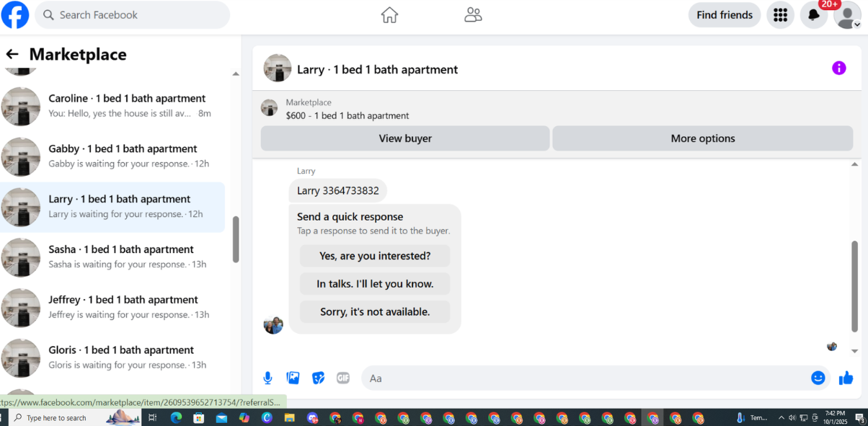Attach a photo with the image icon
The width and height of the screenshot is (868, 426).
click(293, 378)
